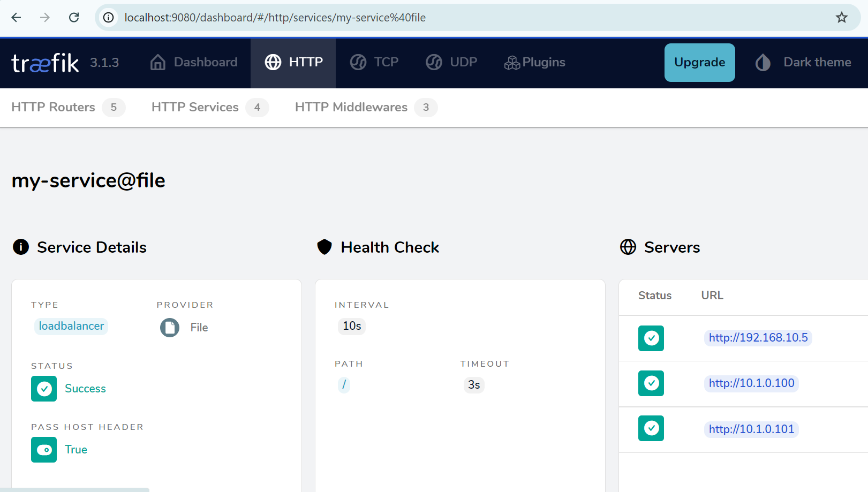Select the HTTP nav tab
The image size is (868, 492).
pyautogui.click(x=293, y=62)
